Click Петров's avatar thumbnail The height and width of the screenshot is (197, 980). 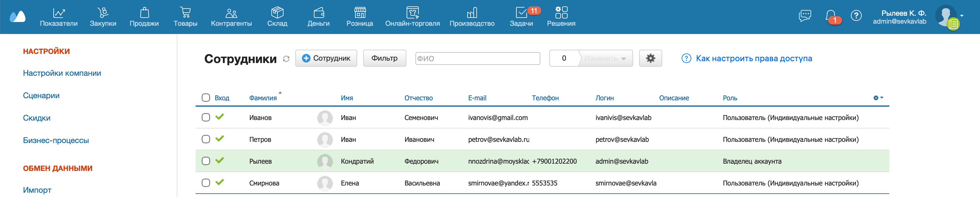[x=325, y=140]
